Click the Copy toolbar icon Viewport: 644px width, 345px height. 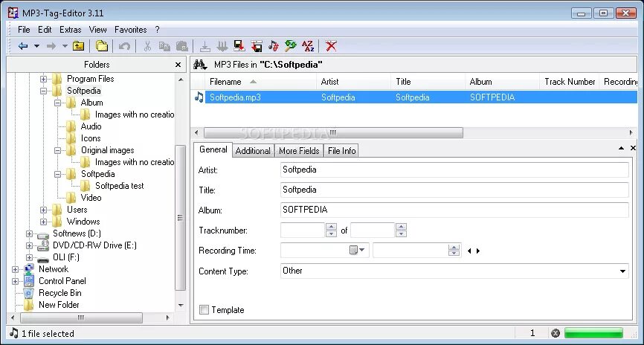pos(164,46)
